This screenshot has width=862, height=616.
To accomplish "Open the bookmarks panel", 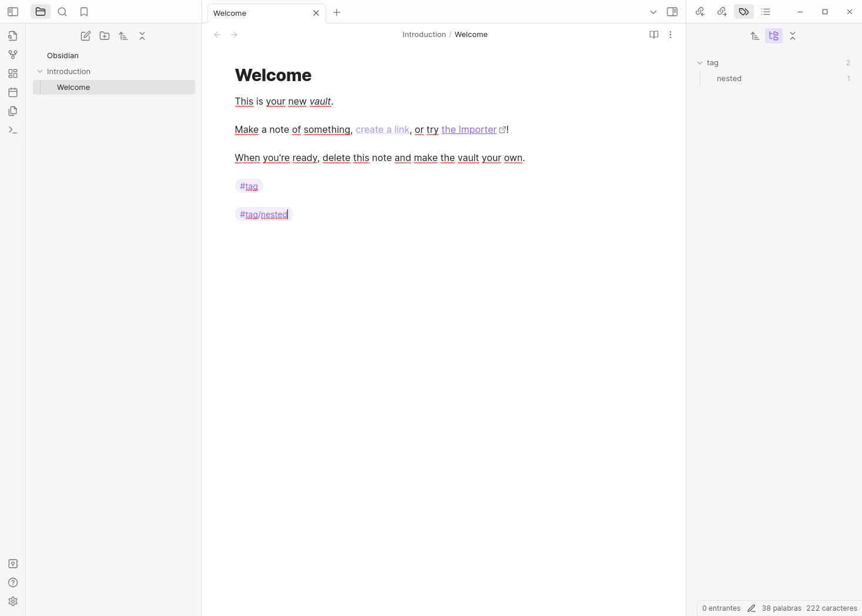I will [84, 12].
